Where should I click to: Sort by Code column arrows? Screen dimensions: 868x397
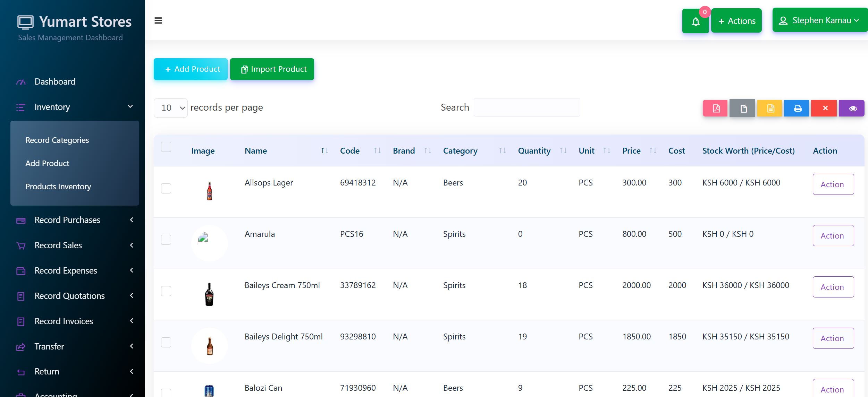coord(378,150)
